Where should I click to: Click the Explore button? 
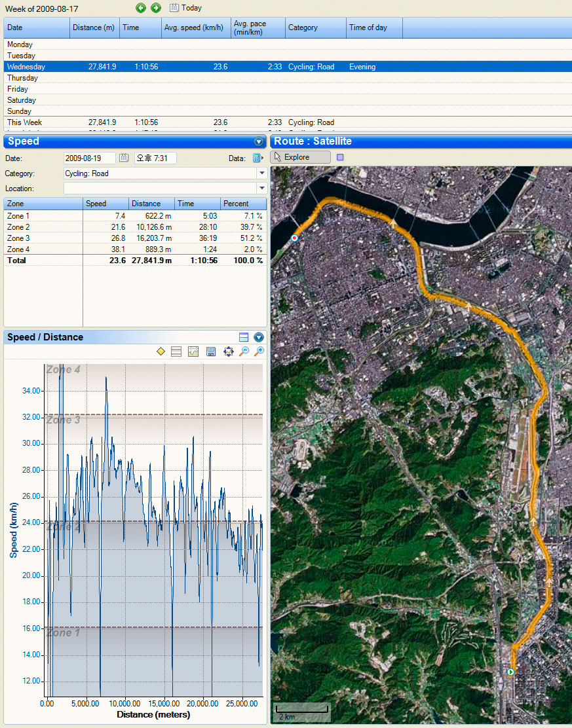click(300, 157)
